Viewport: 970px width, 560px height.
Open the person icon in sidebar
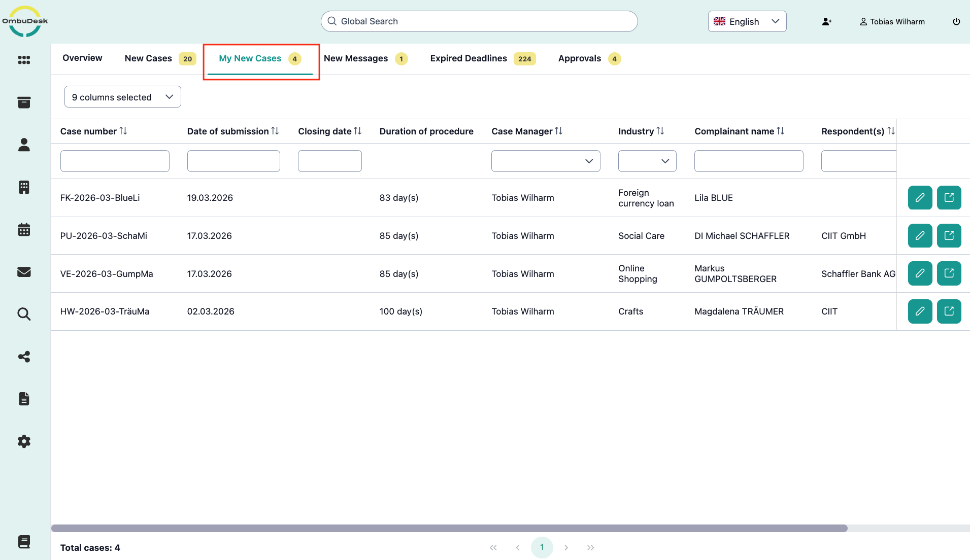coord(24,145)
